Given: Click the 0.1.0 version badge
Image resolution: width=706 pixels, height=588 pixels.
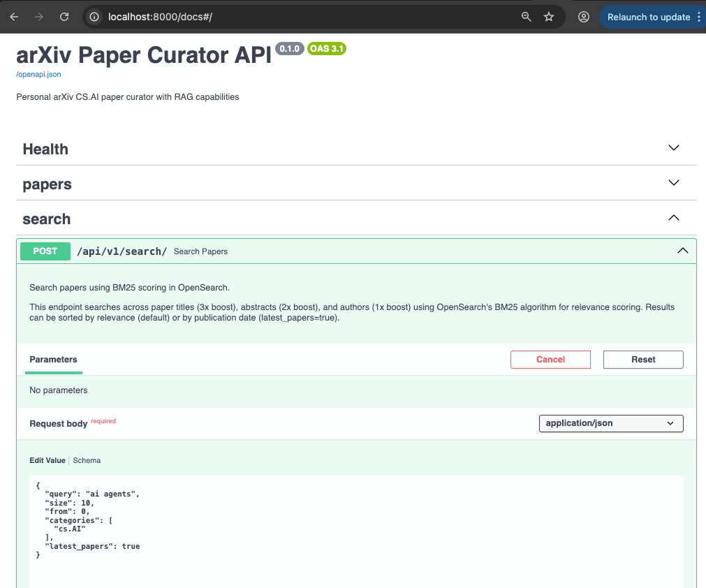Looking at the screenshot, I should [x=290, y=49].
